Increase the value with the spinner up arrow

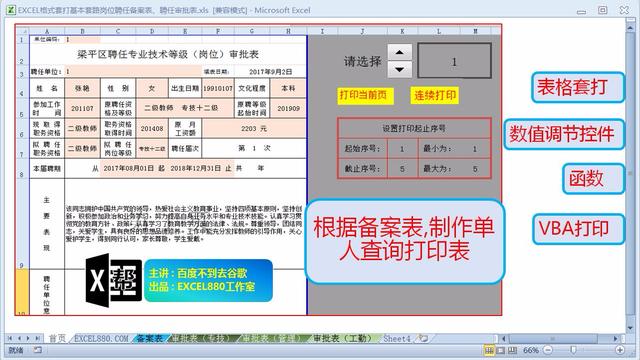[399, 52]
